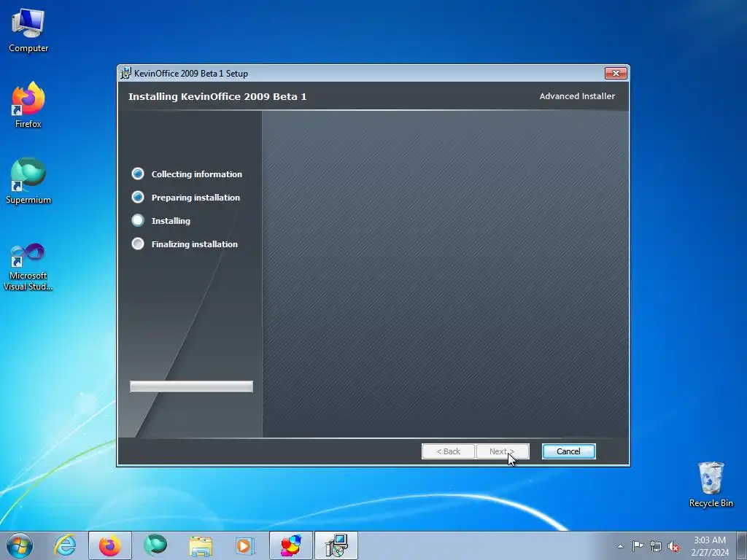Viewport: 747px width, 560px height.
Task: Click the Advanced Installer label
Action: pyautogui.click(x=577, y=96)
